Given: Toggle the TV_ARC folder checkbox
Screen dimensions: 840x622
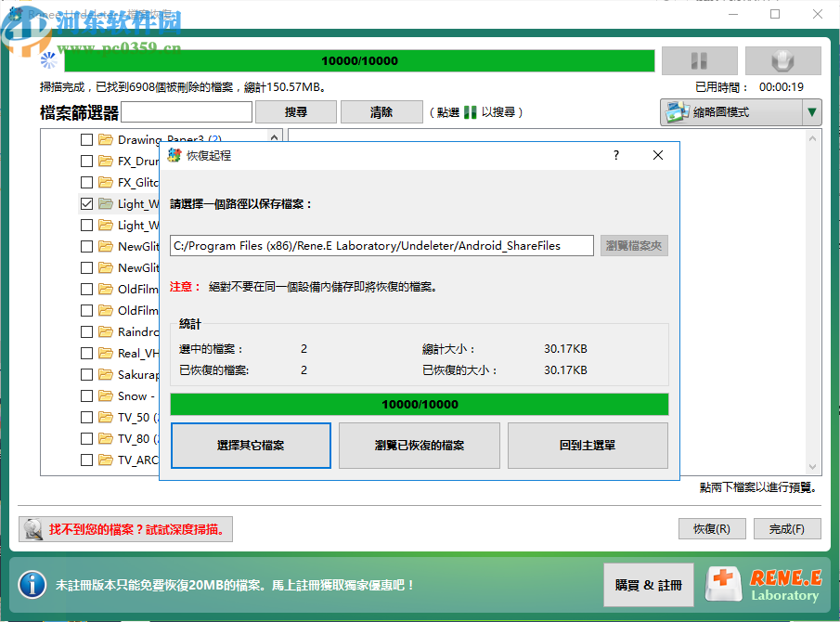Looking at the screenshot, I should pyautogui.click(x=86, y=460).
